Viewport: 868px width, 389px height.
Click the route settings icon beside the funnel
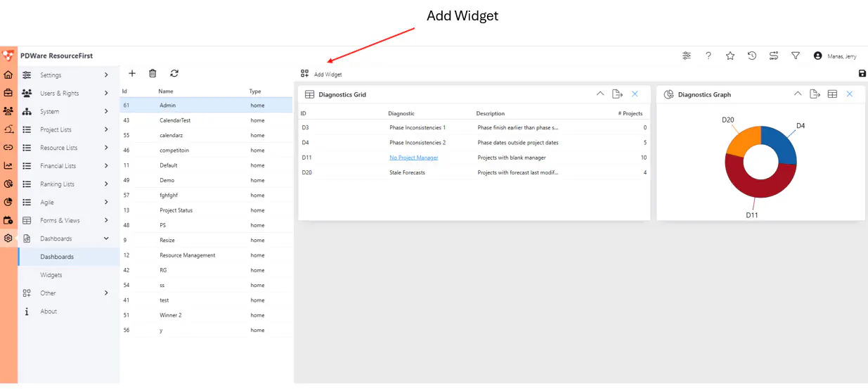click(x=774, y=56)
